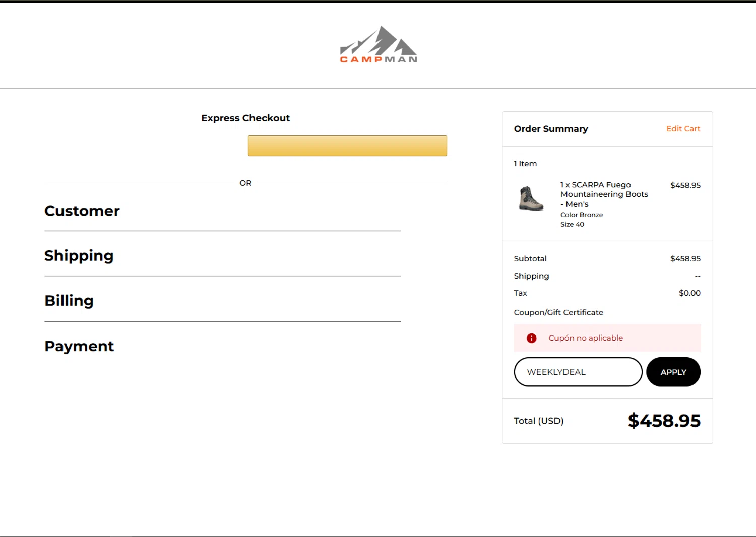
Task: Open the Shipping checkout section
Action: [79, 256]
